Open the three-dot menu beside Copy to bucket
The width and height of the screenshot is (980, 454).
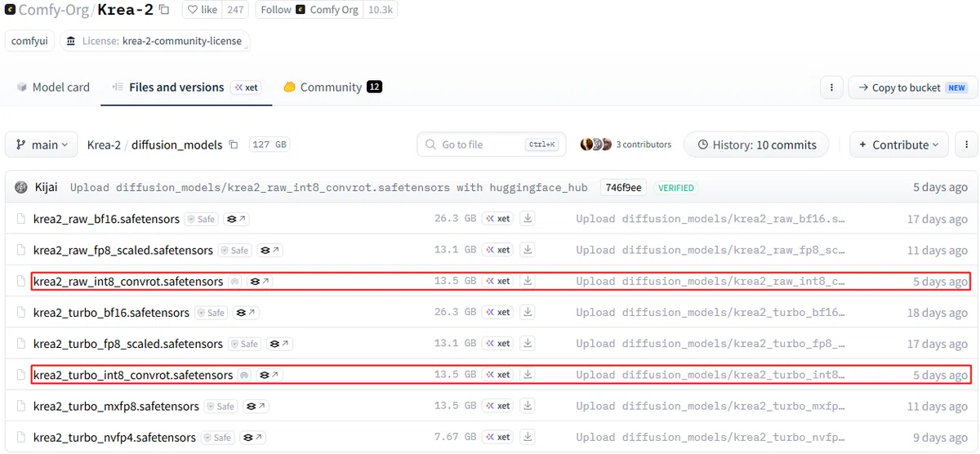coord(831,87)
